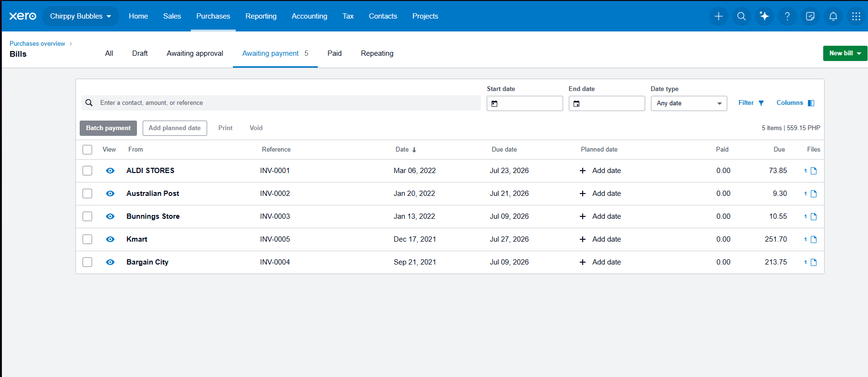Open the tasks checklist icon

point(810,16)
